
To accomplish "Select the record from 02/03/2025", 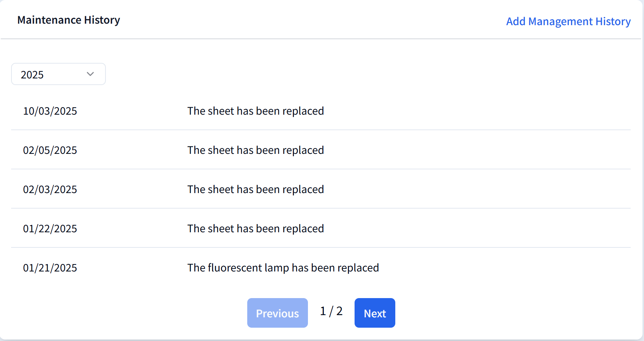I will 255,189.
